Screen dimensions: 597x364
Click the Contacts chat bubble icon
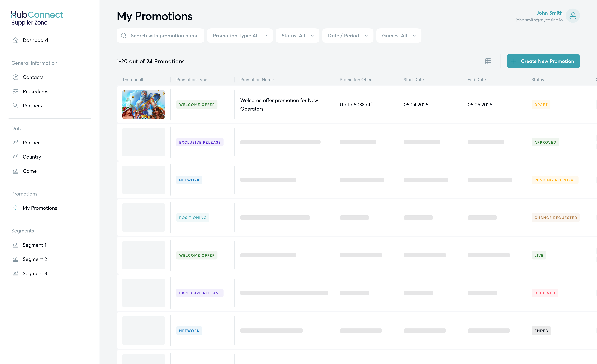(x=16, y=77)
